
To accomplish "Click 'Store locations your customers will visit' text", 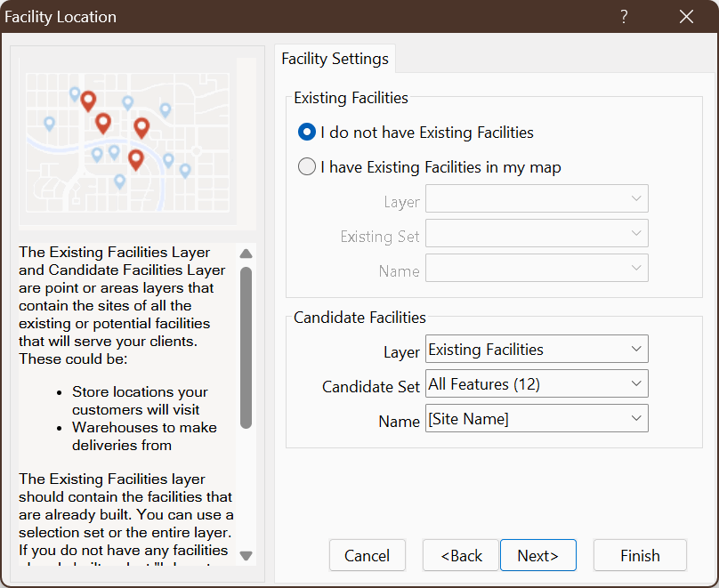I will coord(140,400).
